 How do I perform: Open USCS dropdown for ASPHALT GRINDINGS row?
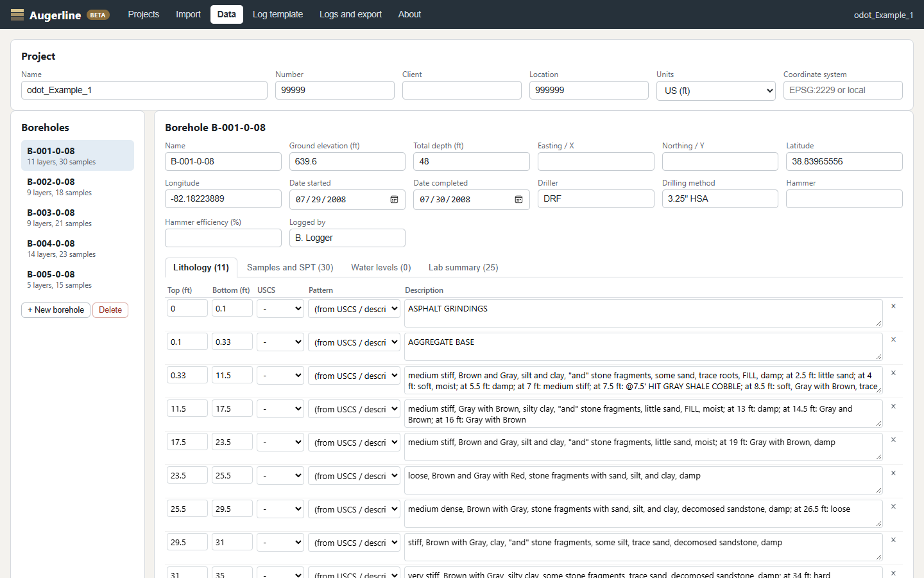[280, 309]
